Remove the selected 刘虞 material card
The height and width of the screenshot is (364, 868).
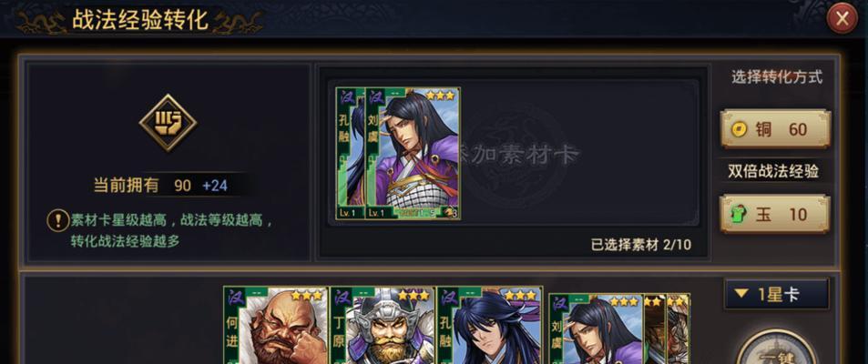(413, 153)
